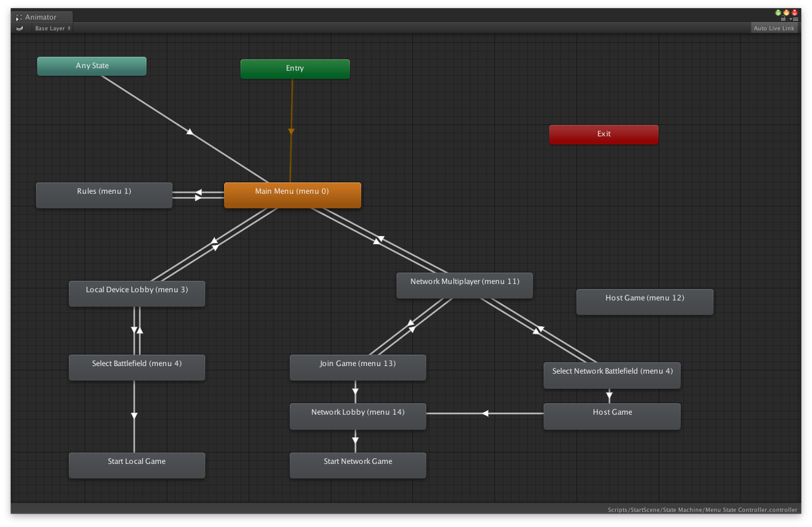Select the orange Entry to Main Menu transition
Image resolution: width=812 pixels, height=527 pixels.
[x=292, y=131]
